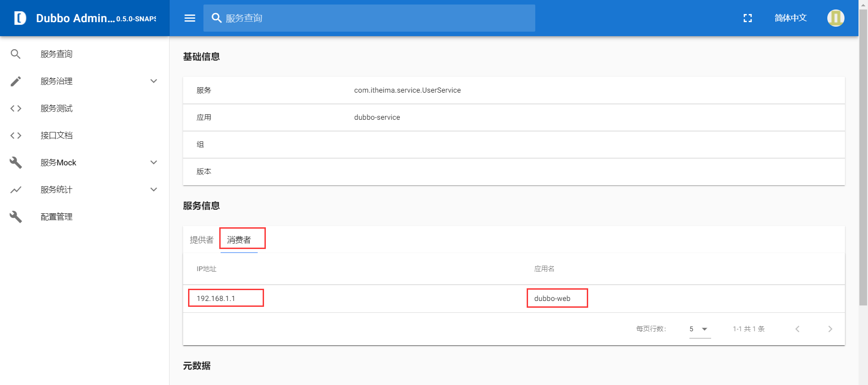Expand the 服务Mock submenu chevron
Screen dimensions: 868x385
click(x=154, y=163)
